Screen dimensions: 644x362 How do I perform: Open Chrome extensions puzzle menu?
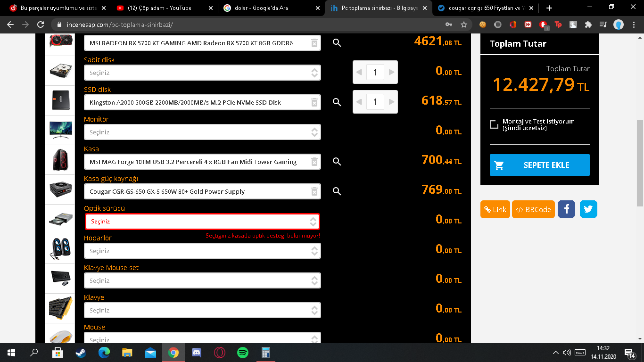588,25
